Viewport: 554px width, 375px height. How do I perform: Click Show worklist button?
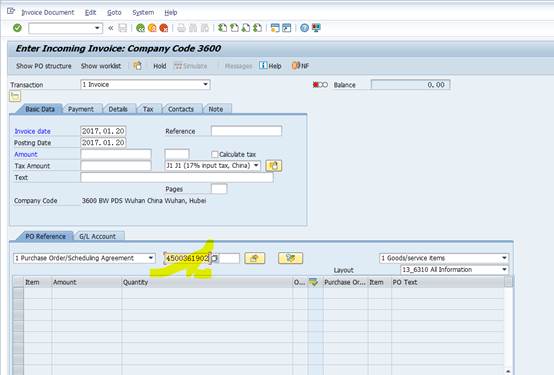pos(101,66)
